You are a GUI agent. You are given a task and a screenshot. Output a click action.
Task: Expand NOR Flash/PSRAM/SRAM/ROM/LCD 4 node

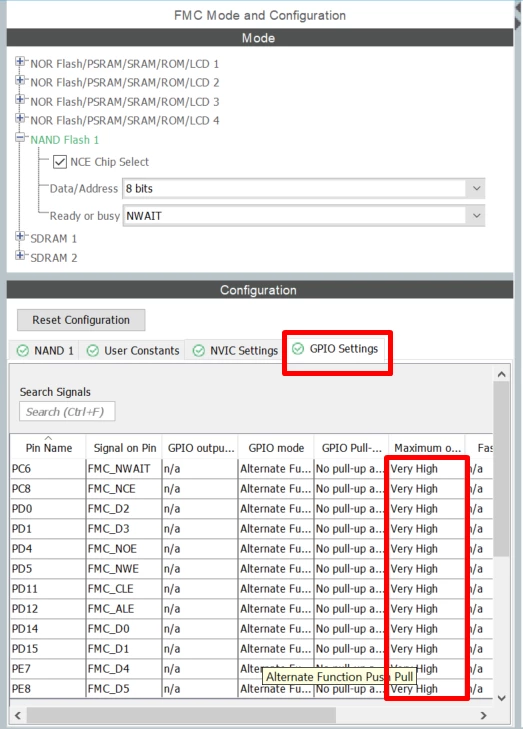(x=20, y=119)
